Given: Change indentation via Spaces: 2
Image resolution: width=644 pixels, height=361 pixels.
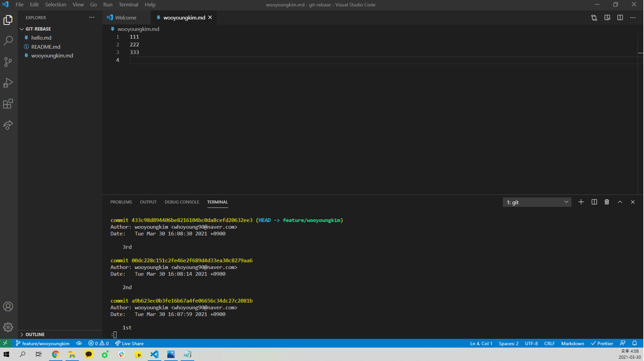Looking at the screenshot, I should point(508,343).
